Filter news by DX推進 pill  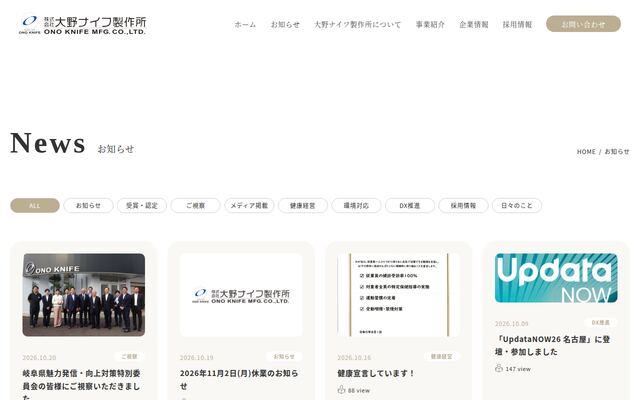[x=410, y=205]
